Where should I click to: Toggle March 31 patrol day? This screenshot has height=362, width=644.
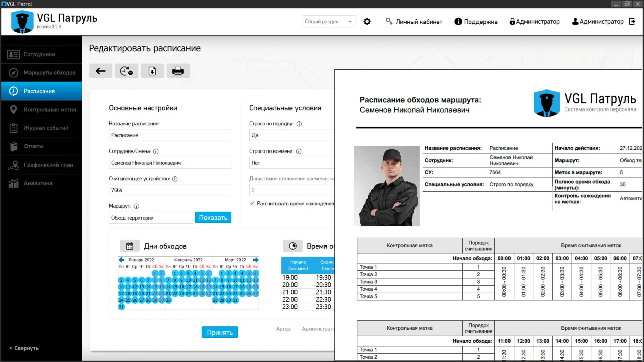click(235, 300)
